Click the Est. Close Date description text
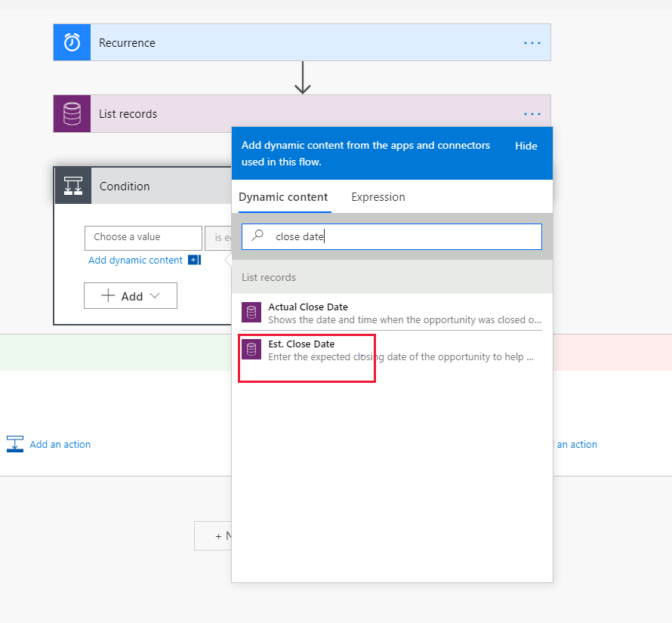 [x=401, y=356]
